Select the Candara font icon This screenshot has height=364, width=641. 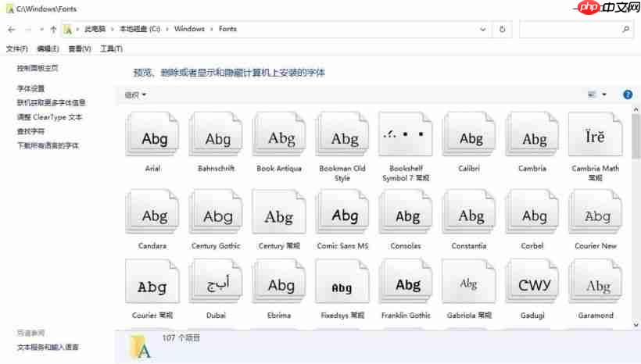[x=152, y=212]
